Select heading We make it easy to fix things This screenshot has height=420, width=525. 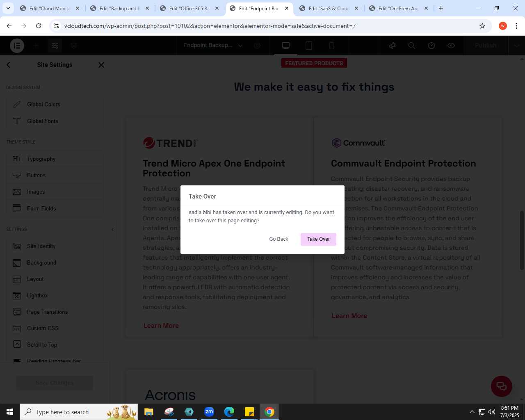[314, 87]
